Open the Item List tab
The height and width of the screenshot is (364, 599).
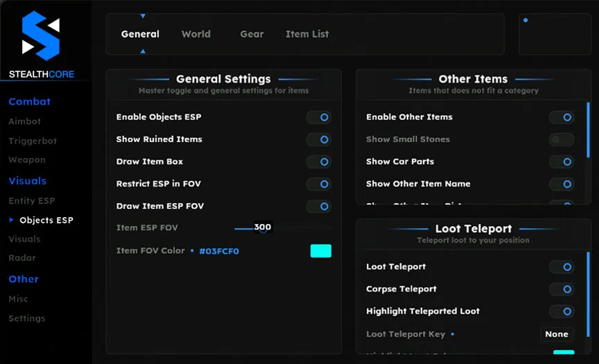(x=307, y=34)
